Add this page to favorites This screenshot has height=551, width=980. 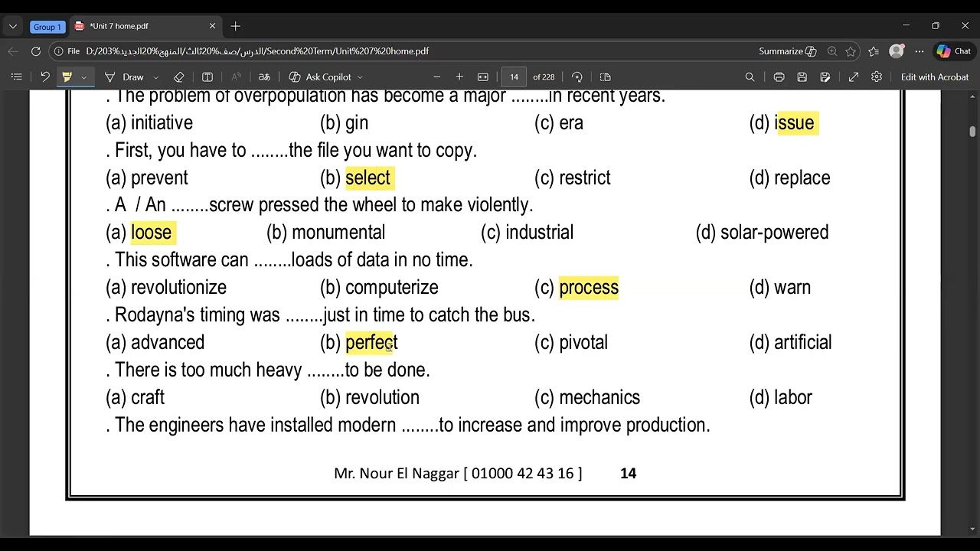click(x=851, y=51)
